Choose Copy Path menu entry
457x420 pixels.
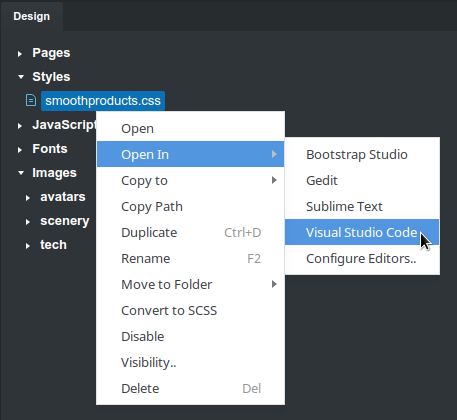click(190, 206)
